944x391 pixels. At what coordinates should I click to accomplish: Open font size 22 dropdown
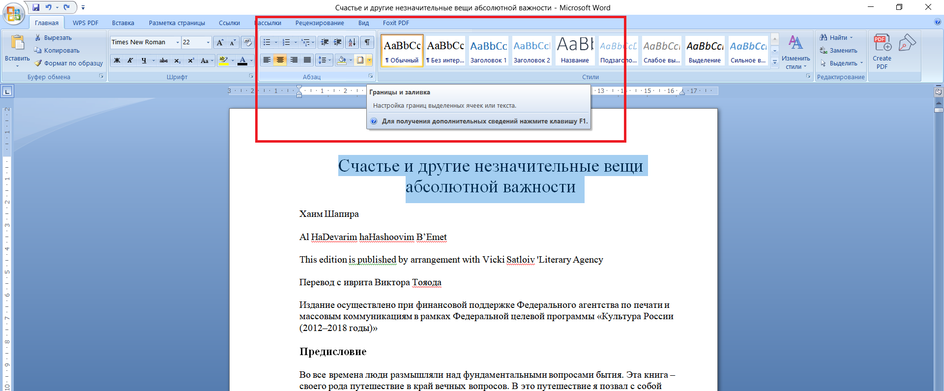[x=208, y=43]
